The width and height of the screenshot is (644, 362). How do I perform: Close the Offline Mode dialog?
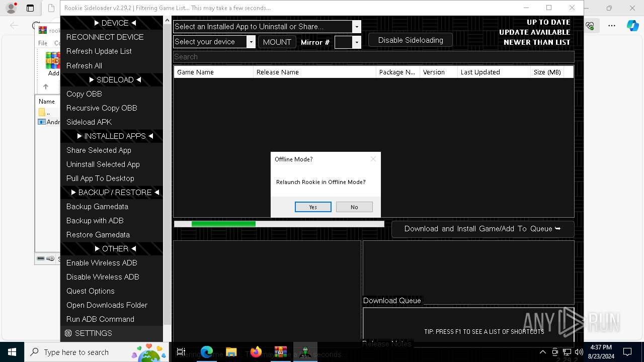tap(373, 159)
